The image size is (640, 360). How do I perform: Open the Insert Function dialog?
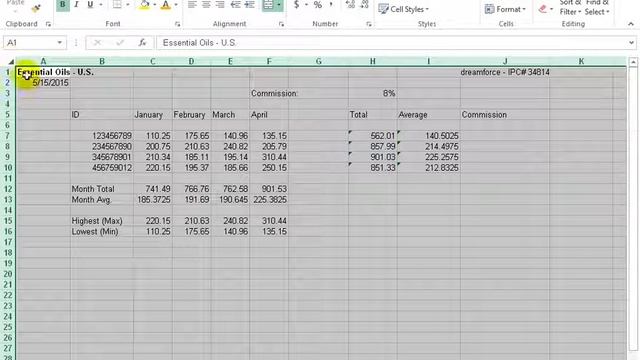point(142,42)
